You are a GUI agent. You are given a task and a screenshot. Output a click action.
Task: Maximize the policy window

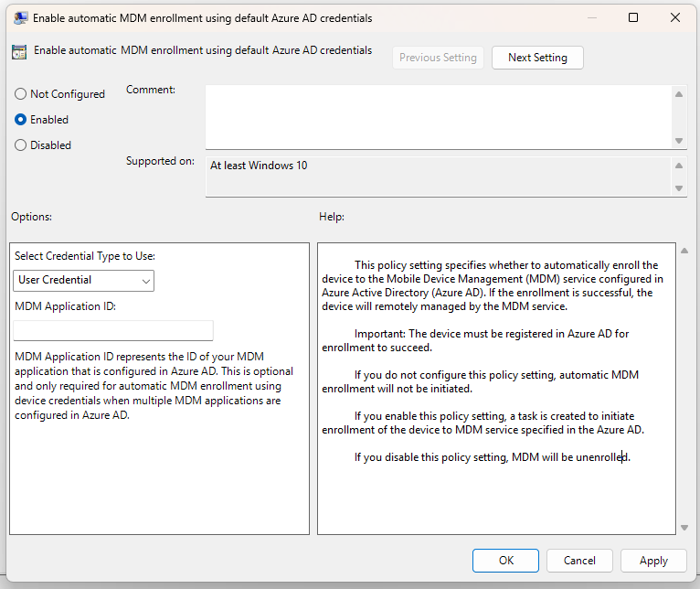[633, 17]
